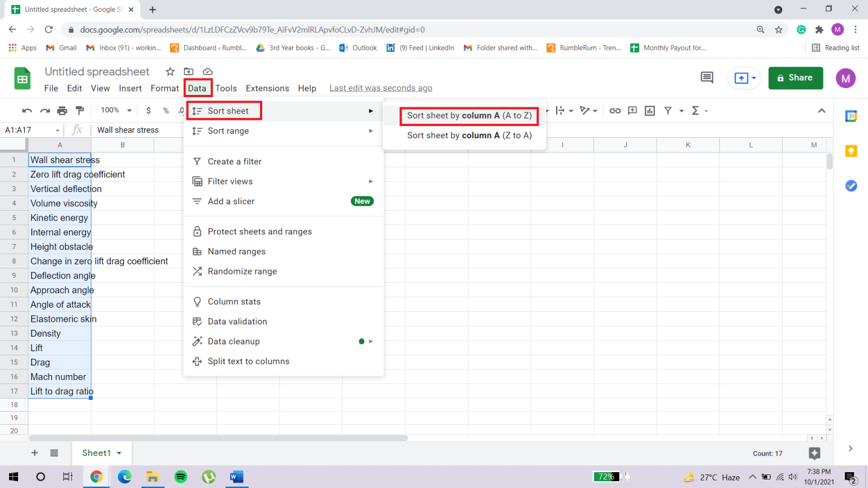868x488 pixels.
Task: Insert a chart using the chart icon
Action: 649,110
